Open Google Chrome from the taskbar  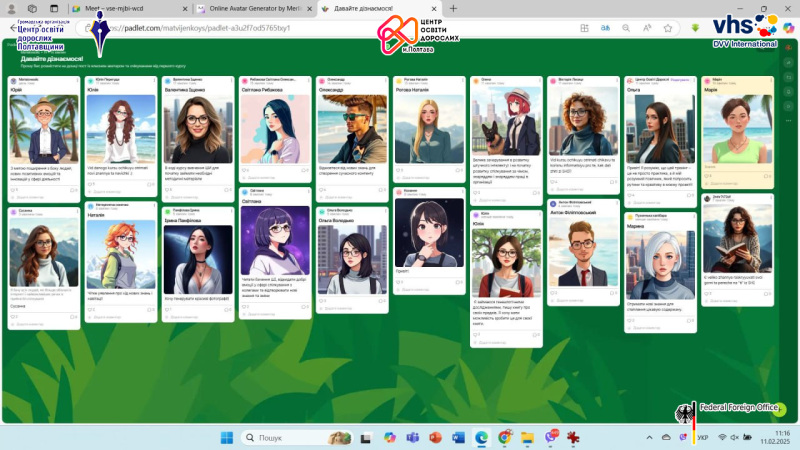(504, 438)
